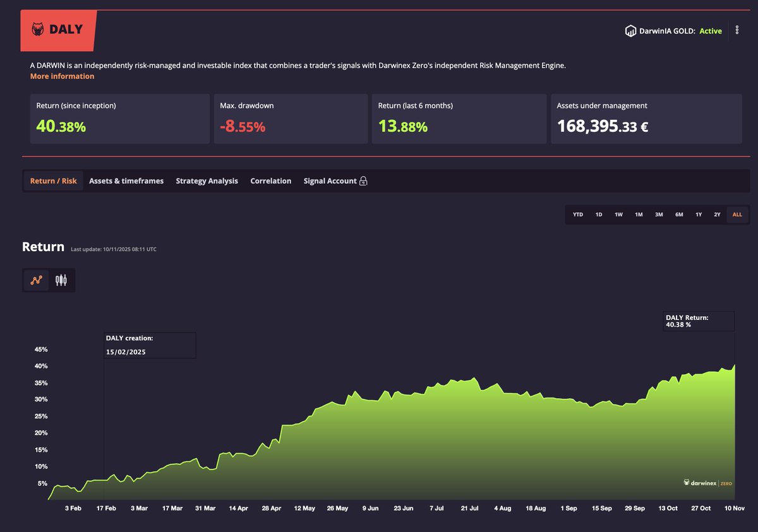Click the 21 Jul x-axis label

470,508
